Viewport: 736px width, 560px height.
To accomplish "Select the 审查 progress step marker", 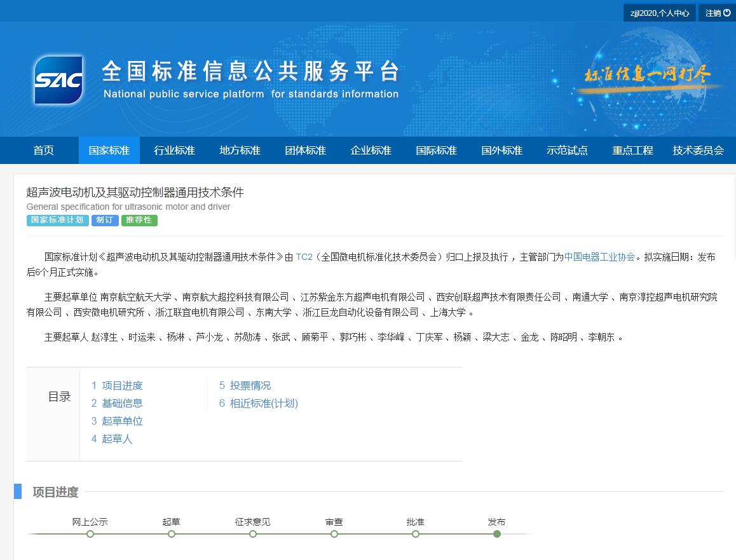I will coord(334,533).
